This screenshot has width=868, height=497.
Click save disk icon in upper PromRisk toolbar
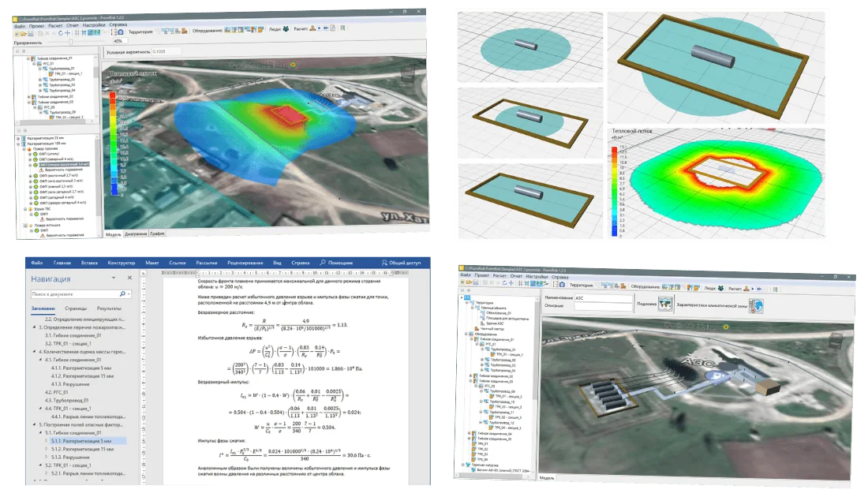tap(31, 34)
